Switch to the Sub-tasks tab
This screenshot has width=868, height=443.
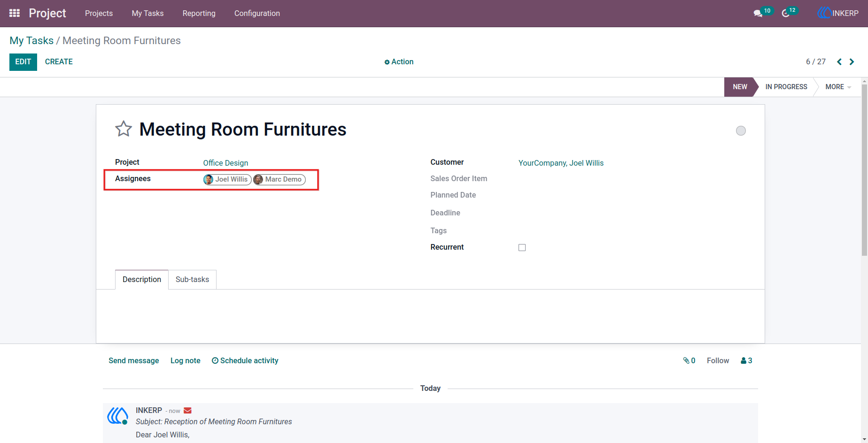[x=192, y=280]
